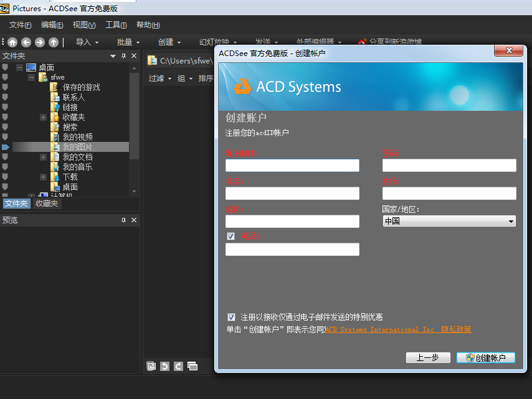Viewport: 532px width, 399px height.
Task: Click the Home navigation icon in toolbar
Action: coord(12,42)
